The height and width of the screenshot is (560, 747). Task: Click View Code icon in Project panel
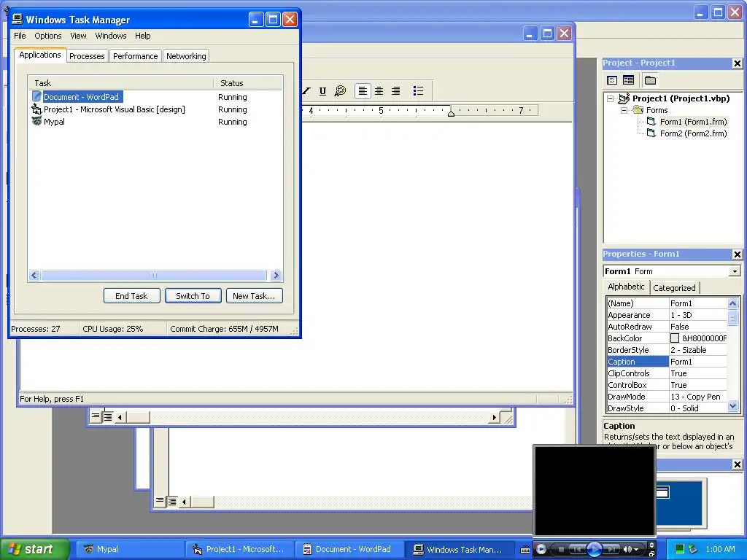(612, 80)
